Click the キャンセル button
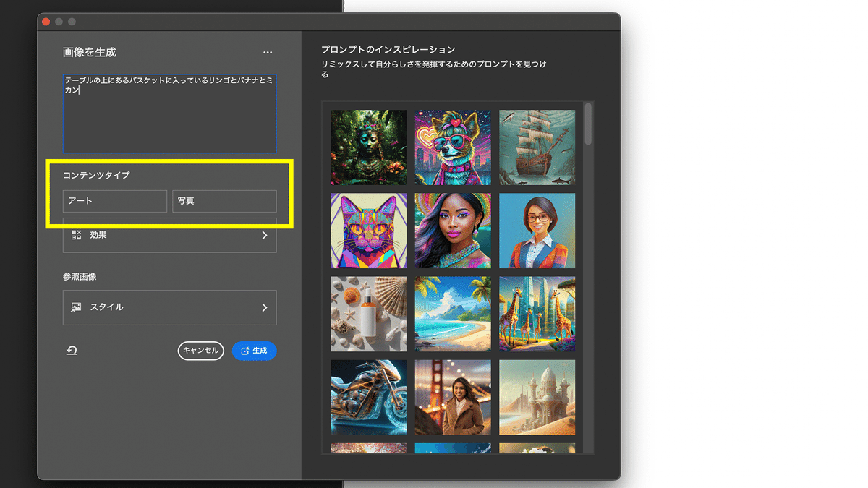 click(x=201, y=351)
